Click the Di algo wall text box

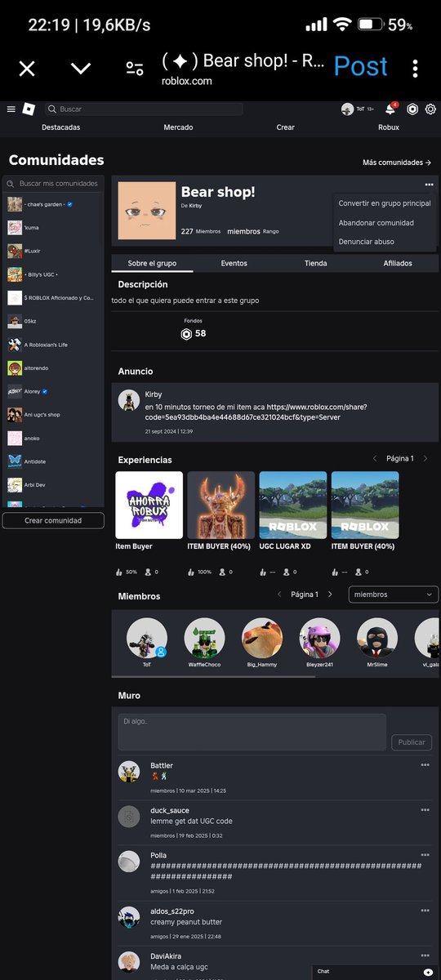252,732
